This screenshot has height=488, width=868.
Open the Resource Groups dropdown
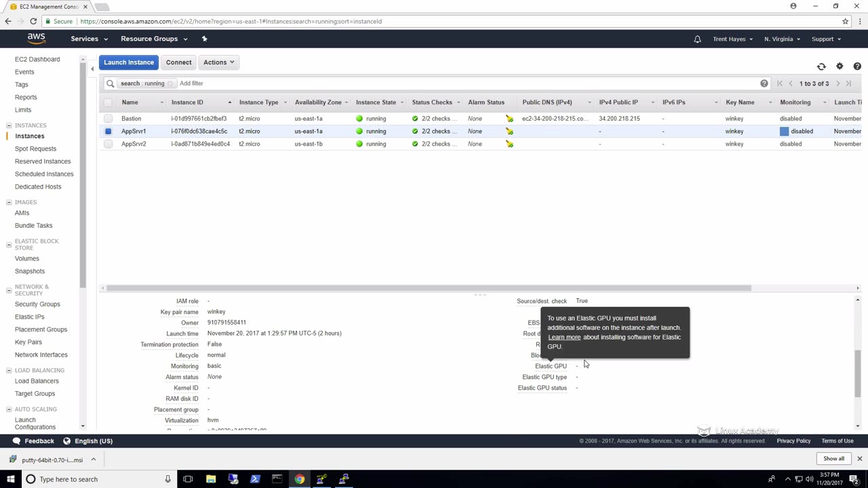(154, 39)
